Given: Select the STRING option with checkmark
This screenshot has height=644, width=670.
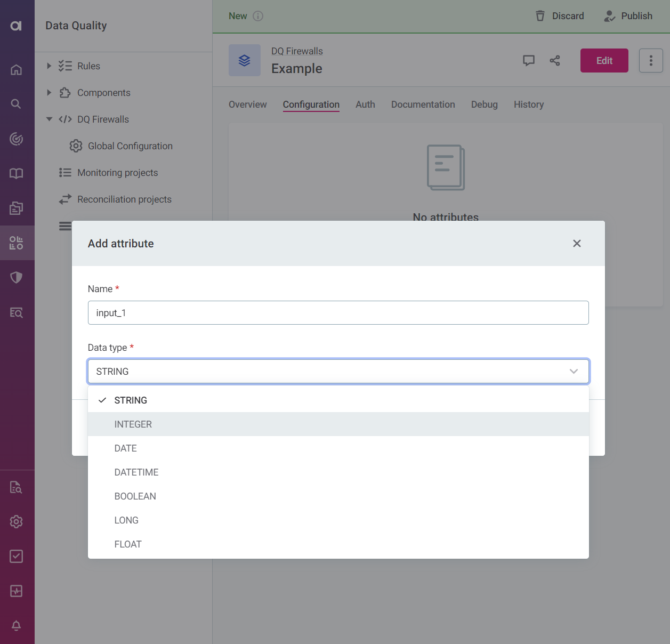Looking at the screenshot, I should (x=130, y=400).
